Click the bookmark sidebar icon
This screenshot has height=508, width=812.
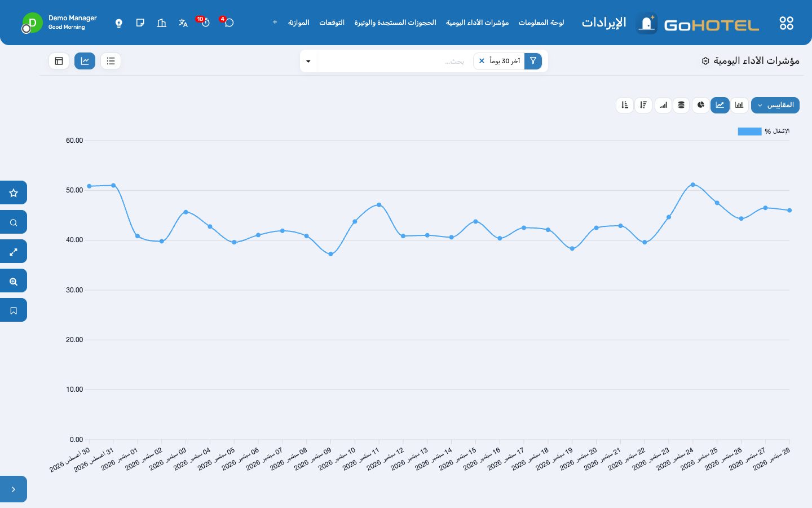coord(14,310)
